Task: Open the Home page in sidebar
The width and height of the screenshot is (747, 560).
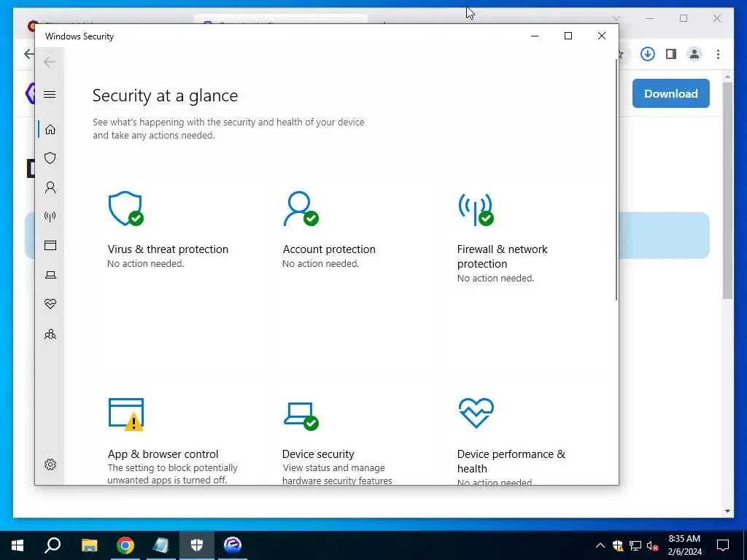Action: (x=50, y=130)
